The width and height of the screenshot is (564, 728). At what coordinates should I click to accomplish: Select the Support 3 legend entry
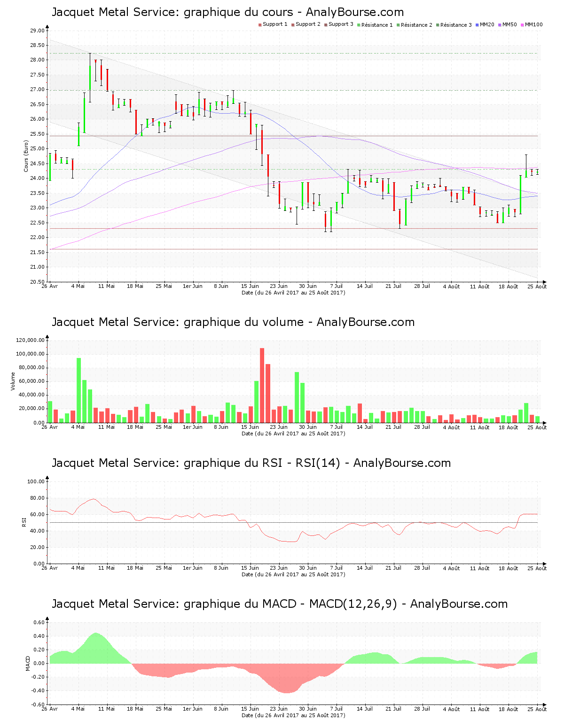339,24
